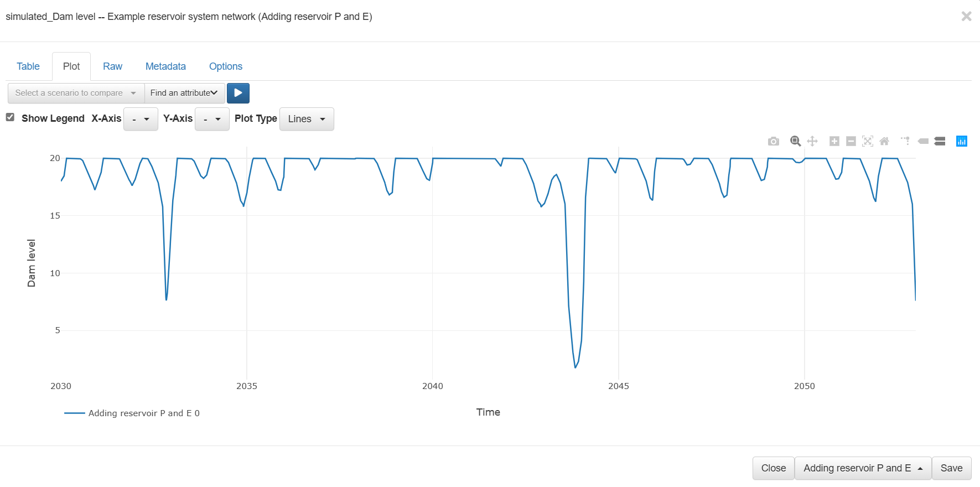Open Select a scenario to compare dropdown

coord(76,93)
